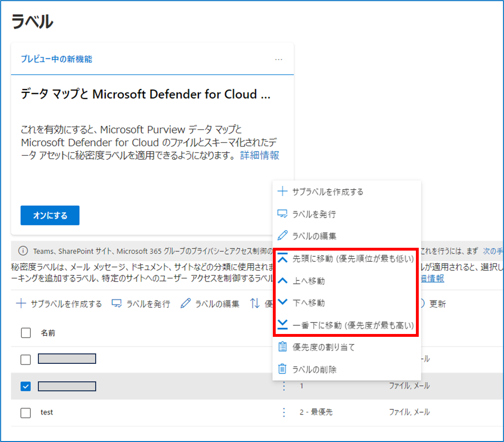This screenshot has width=504, height=442.
Task: Click the priority value 1 in the selected row
Action: [x=301, y=386]
